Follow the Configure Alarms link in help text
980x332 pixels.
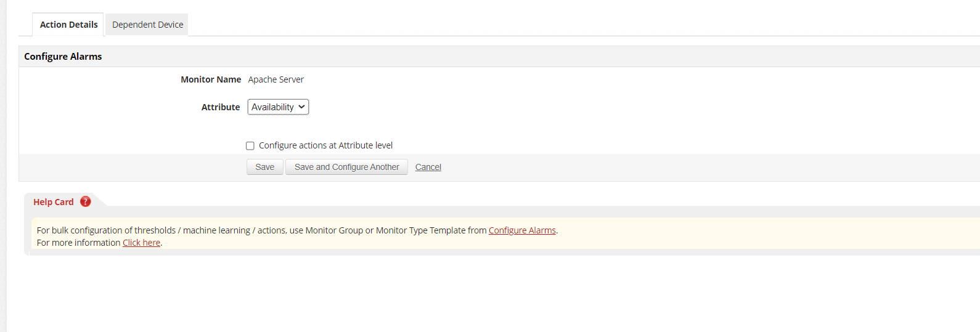[522, 230]
